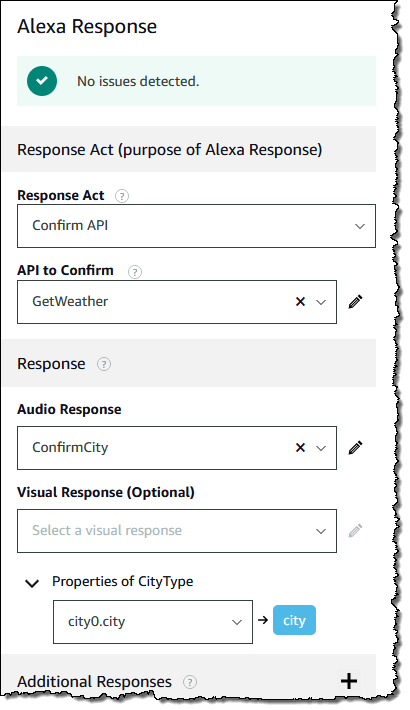Click the blue city tag

point(294,620)
